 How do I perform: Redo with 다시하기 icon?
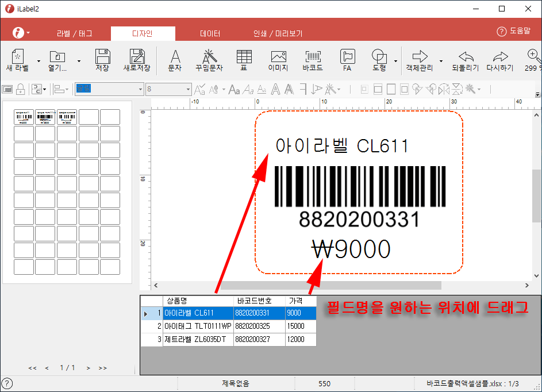click(x=500, y=60)
